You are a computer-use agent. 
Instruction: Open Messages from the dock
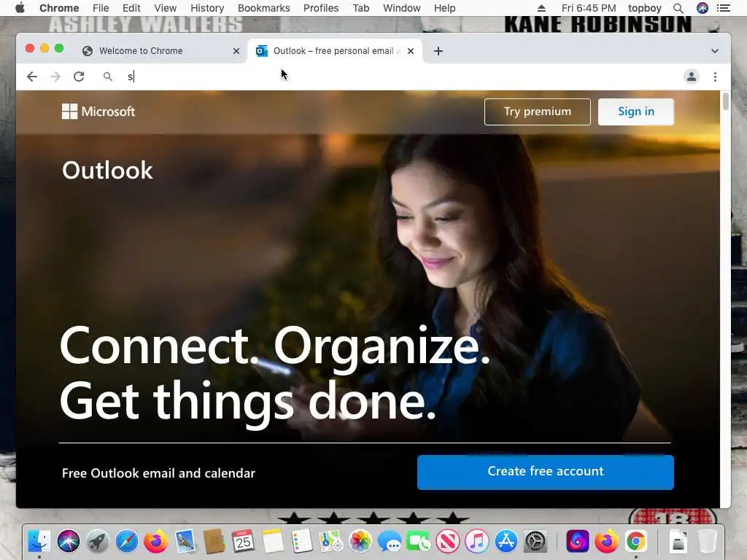390,542
